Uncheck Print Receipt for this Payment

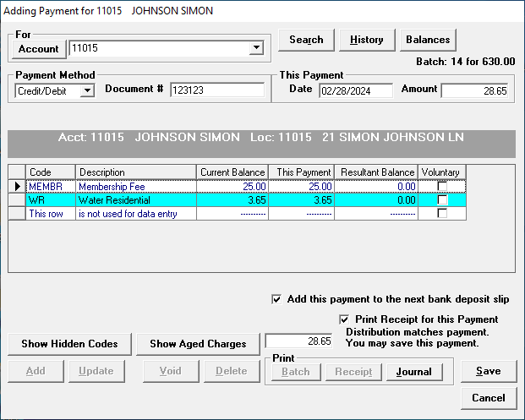coord(344,319)
